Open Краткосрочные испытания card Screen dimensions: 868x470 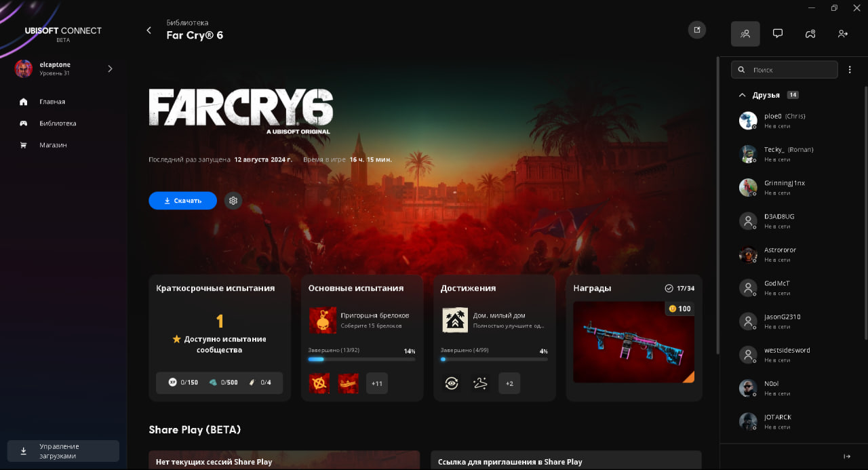220,338
